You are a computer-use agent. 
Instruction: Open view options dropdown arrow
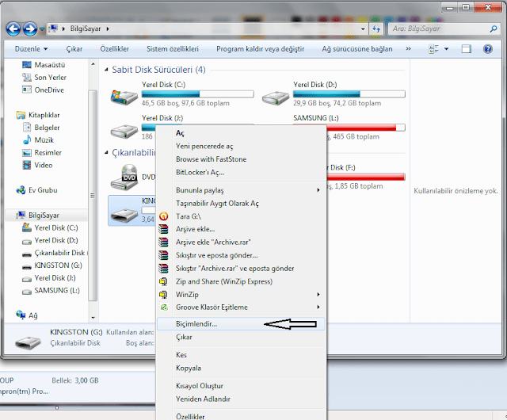447,49
